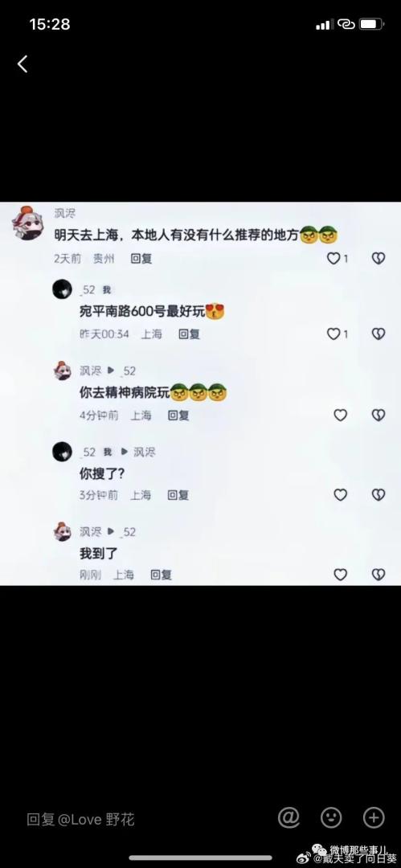401x868 pixels.
Task: Reply to the top comment from 贵州
Action: tap(141, 259)
